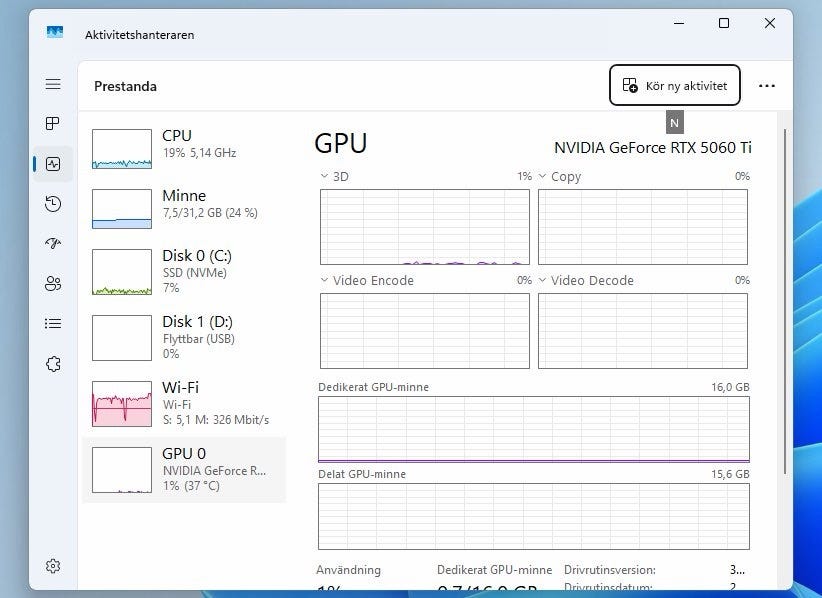
Task: Minimize the Aktivitetshanteraren window
Action: 679,23
